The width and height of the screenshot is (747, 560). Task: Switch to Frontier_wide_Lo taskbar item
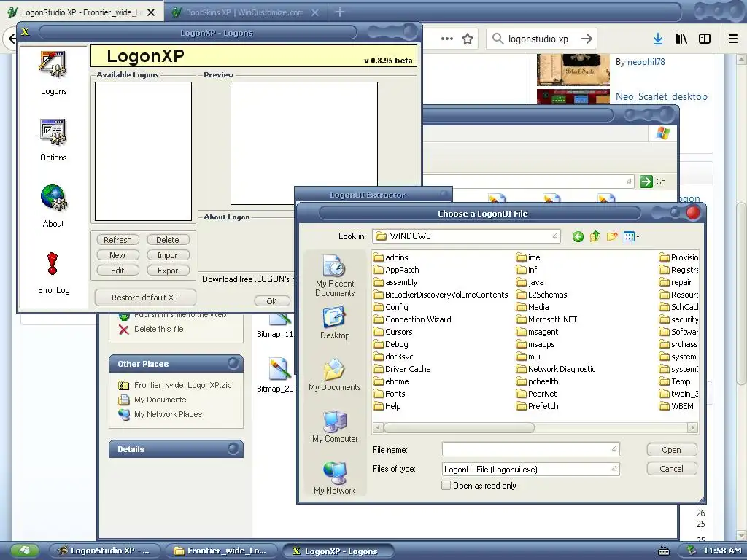click(222, 551)
